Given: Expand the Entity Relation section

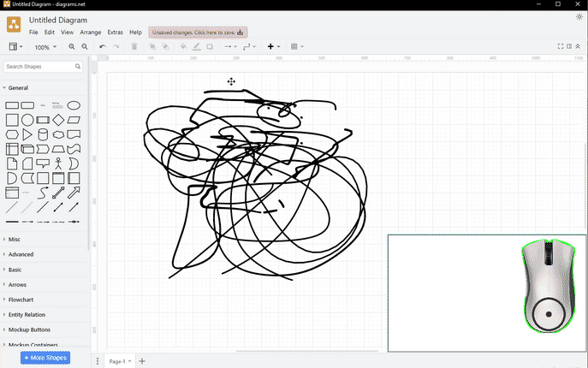Looking at the screenshot, I should tap(27, 315).
